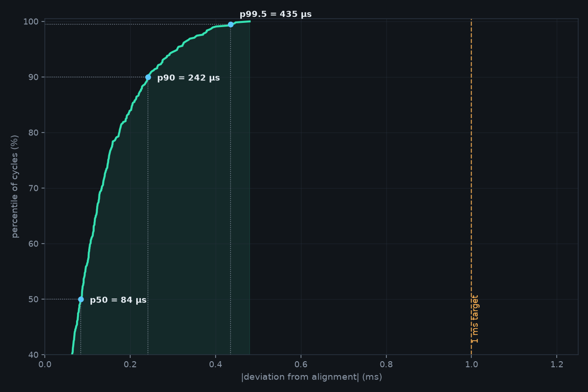Click the y-axis tick label 50
The height and width of the screenshot is (392, 588).
33,299
